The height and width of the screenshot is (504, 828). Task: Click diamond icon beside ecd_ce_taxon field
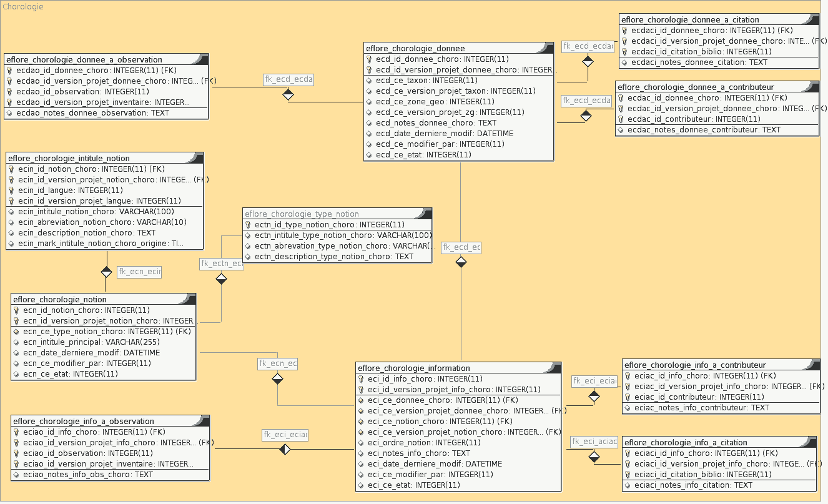[x=370, y=81]
